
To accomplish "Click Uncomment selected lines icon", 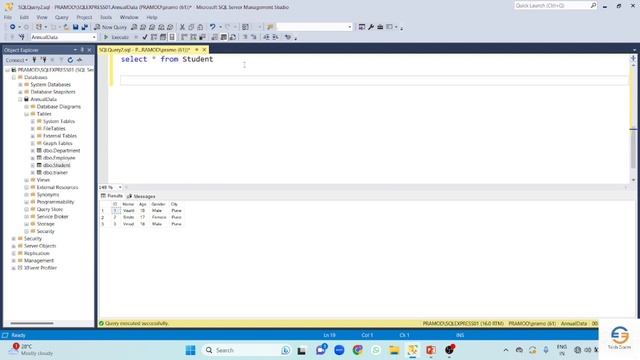I will 253,37.
